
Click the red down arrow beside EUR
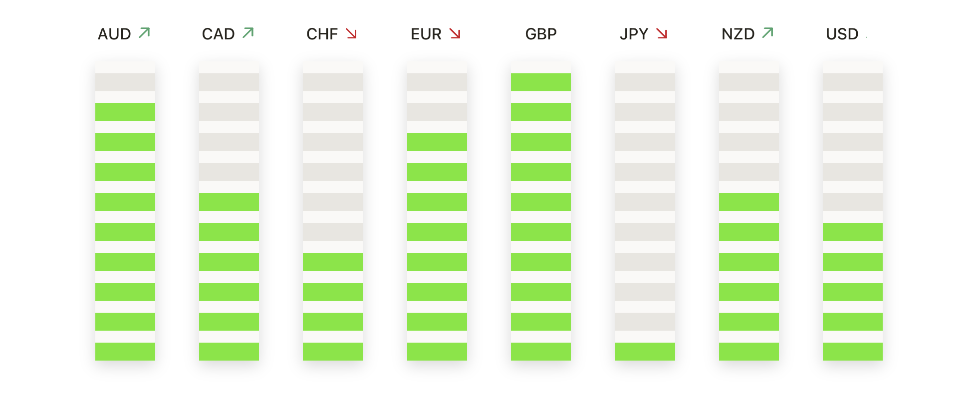pos(455,33)
